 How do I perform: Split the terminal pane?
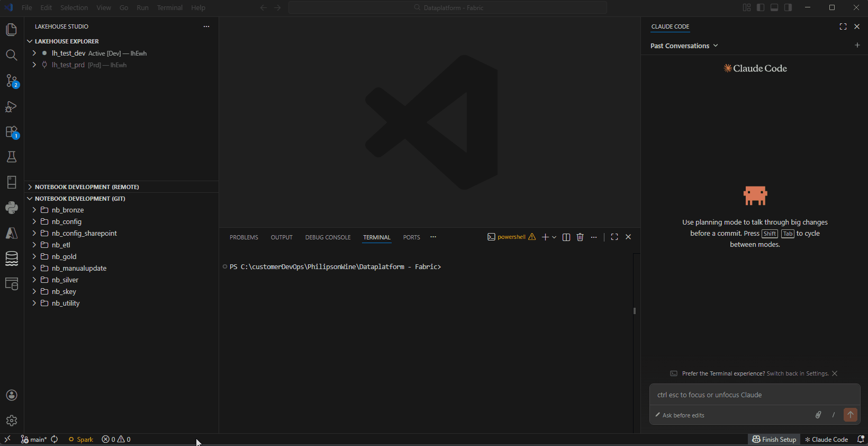(566, 237)
